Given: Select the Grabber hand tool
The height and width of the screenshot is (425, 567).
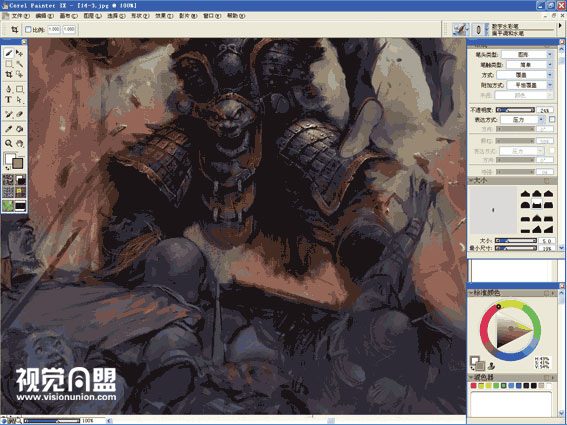Looking at the screenshot, I should tap(20, 144).
